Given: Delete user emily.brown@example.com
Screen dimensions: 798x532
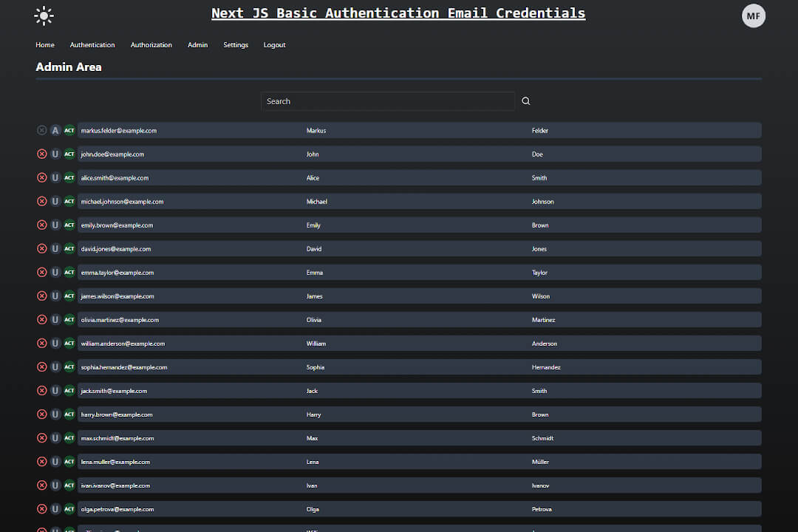Looking at the screenshot, I should click(x=41, y=225).
